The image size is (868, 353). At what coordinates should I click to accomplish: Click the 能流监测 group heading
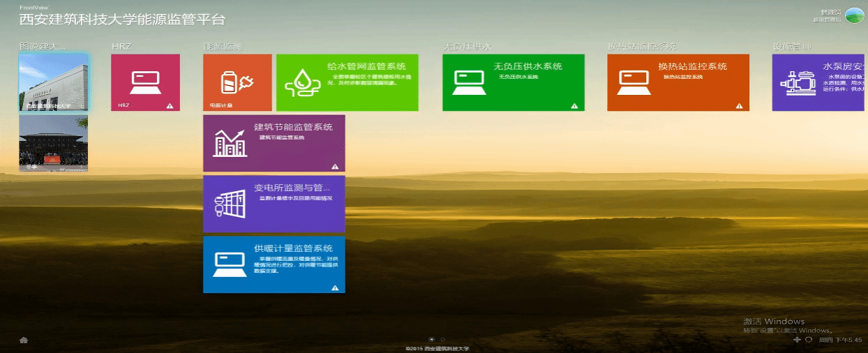(223, 47)
